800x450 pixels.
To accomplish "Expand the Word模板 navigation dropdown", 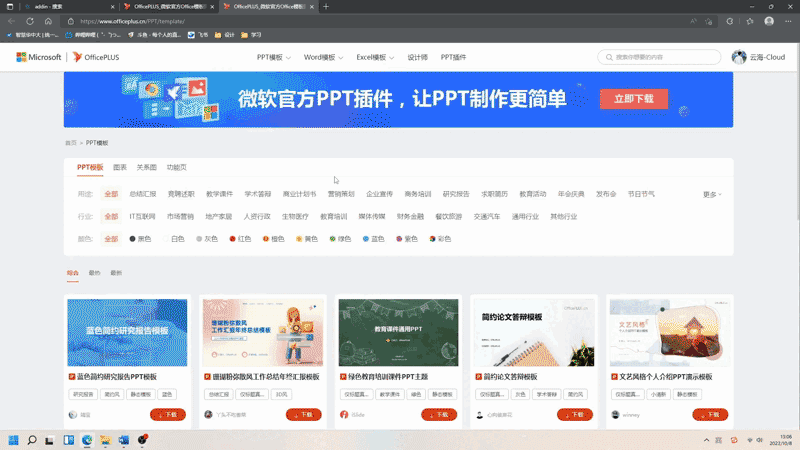I will click(323, 57).
